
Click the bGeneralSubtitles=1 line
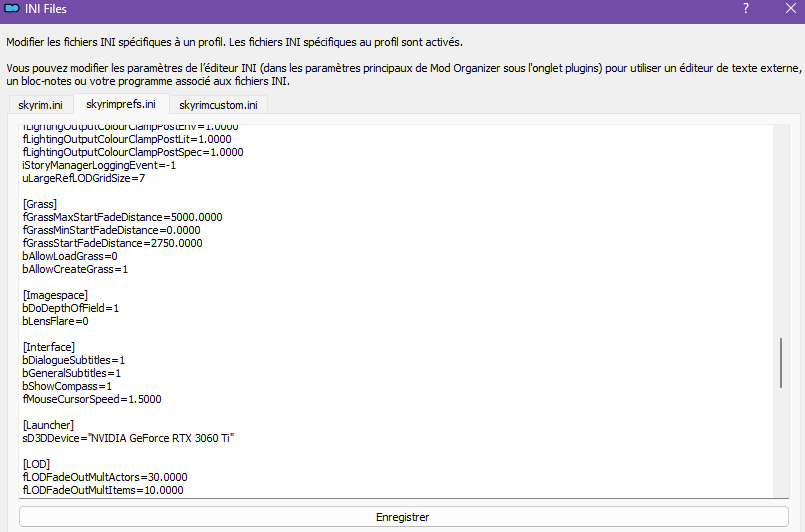72,373
